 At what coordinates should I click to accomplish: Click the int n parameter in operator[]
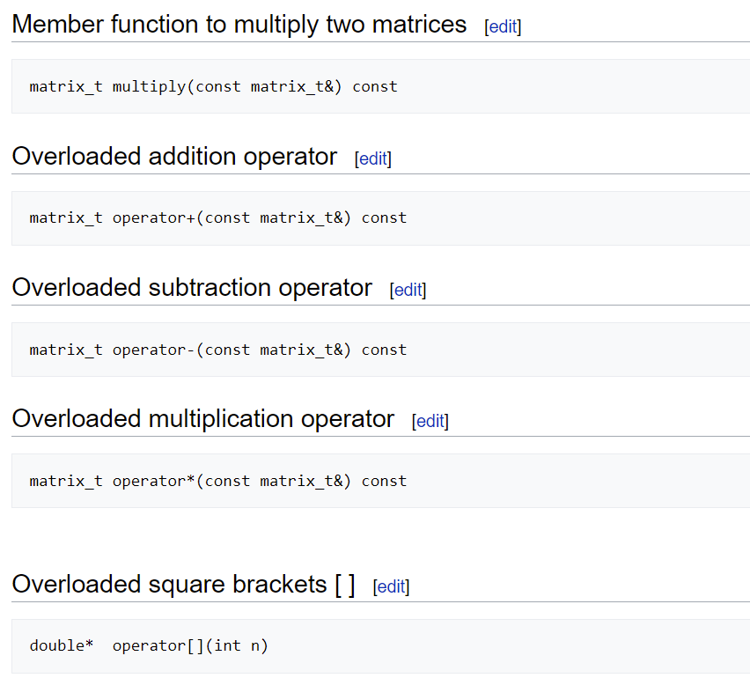pyautogui.click(x=237, y=645)
